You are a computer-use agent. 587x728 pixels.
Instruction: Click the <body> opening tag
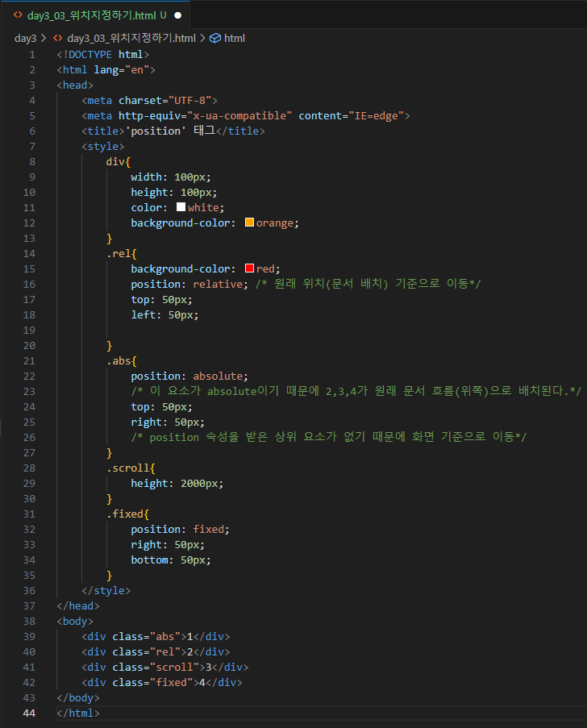pyautogui.click(x=75, y=622)
